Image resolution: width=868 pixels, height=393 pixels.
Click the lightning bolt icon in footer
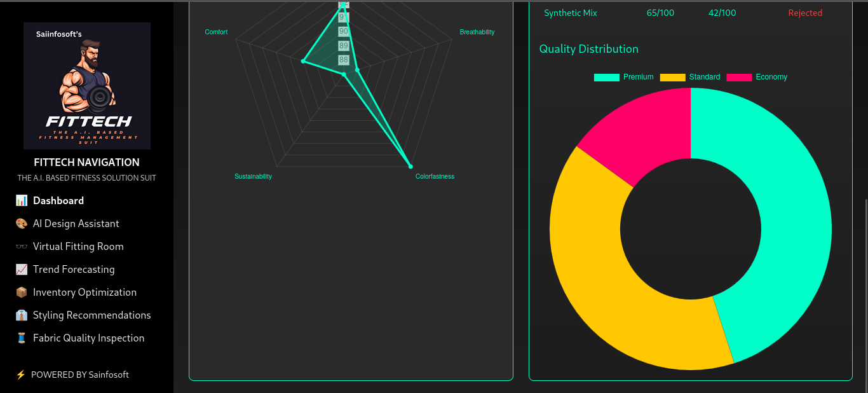tap(20, 375)
